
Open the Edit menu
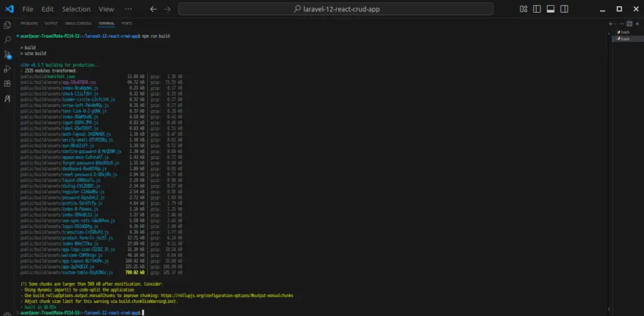tap(48, 9)
